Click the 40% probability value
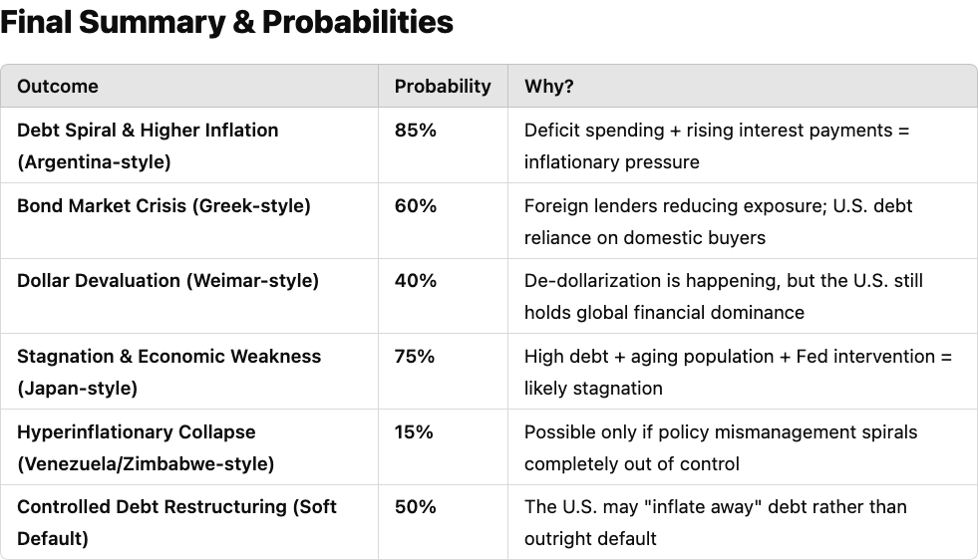 [x=416, y=281]
